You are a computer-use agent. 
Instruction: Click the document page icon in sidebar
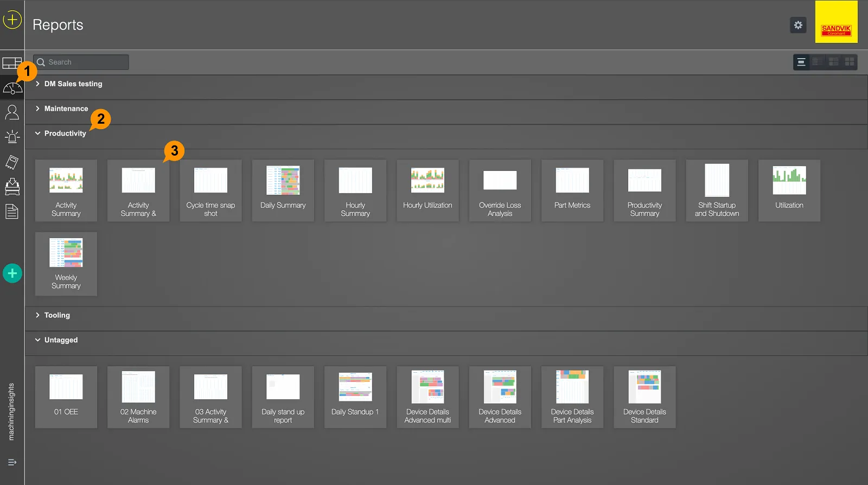pyautogui.click(x=12, y=212)
